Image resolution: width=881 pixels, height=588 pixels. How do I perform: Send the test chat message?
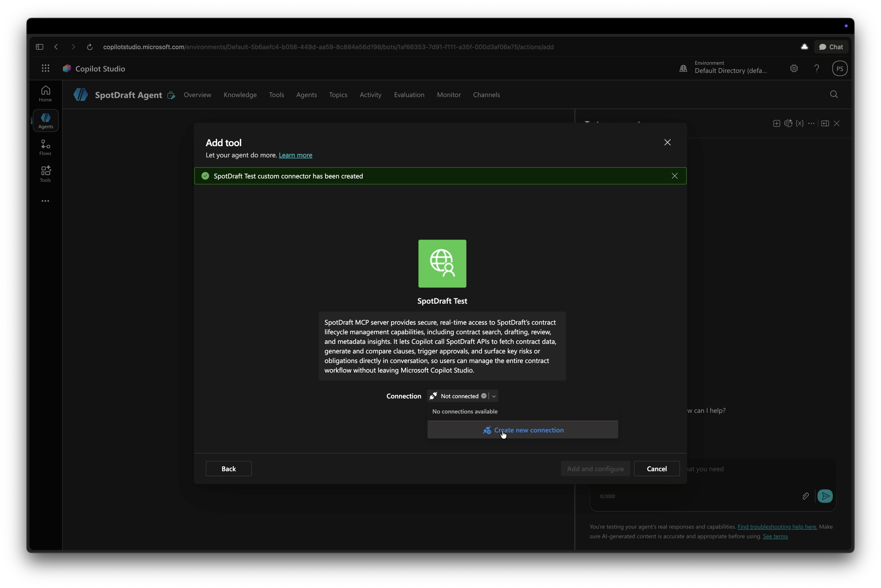(x=825, y=496)
